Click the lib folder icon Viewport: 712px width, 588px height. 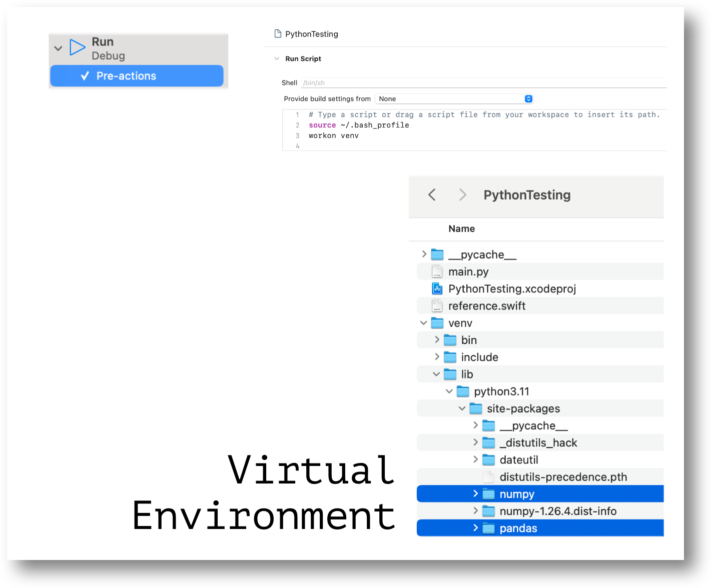point(450,374)
